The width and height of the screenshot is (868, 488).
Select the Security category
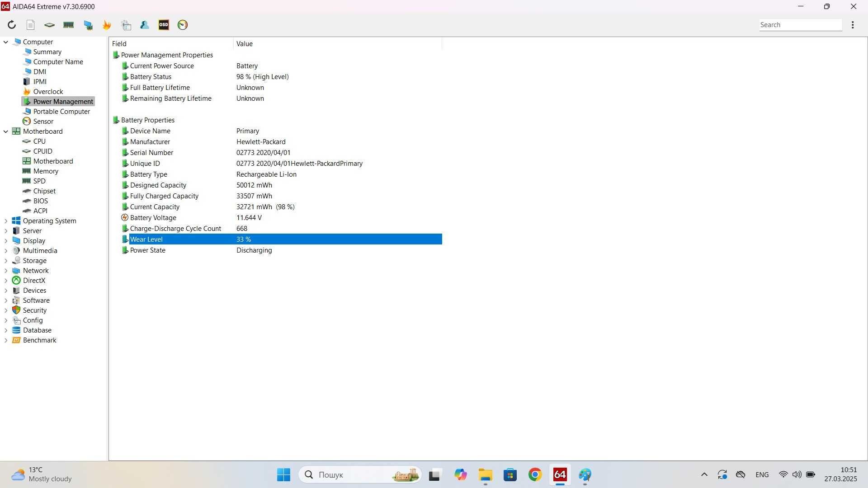click(34, 310)
